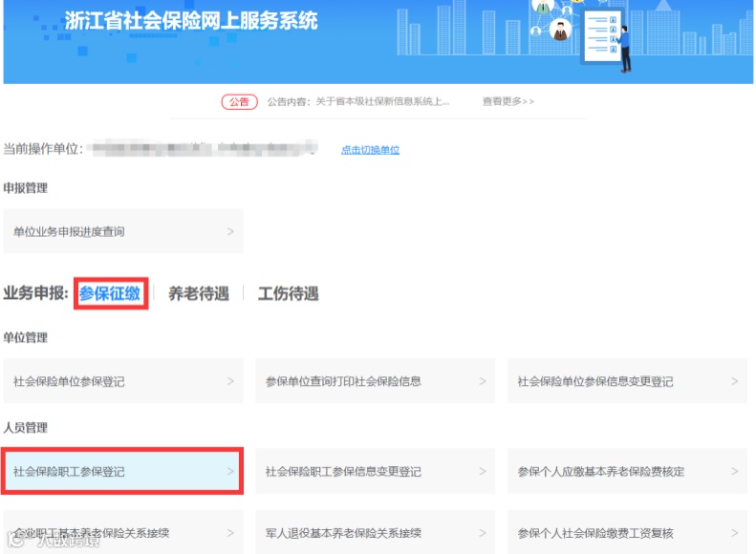The height and width of the screenshot is (554, 756).
Task: Click the chevron arrow on 社会保险职工参保信息变更登记
Action: [x=483, y=471]
